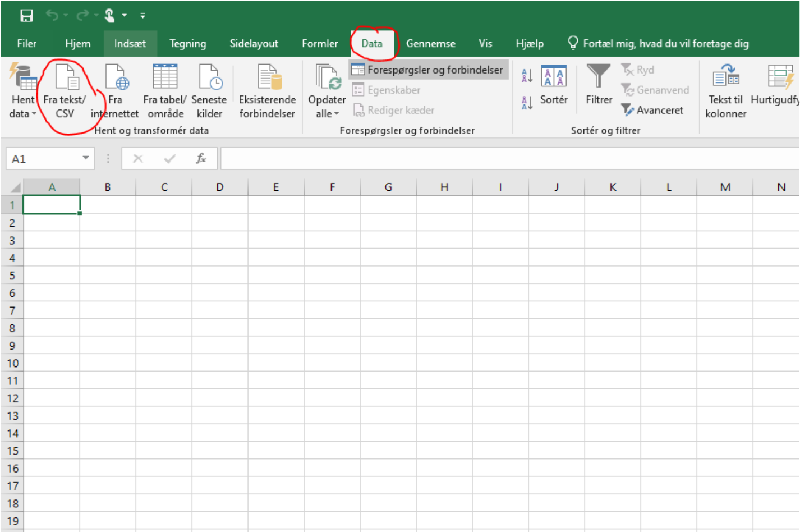
Task: Select column H header
Action: pos(444,187)
